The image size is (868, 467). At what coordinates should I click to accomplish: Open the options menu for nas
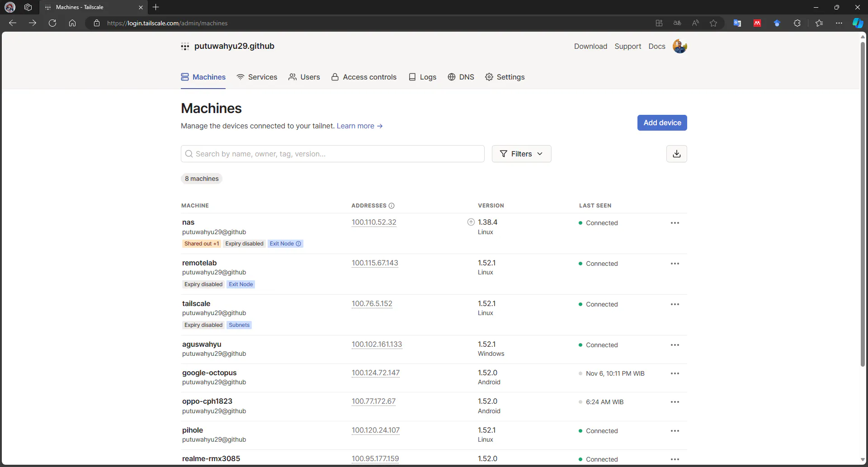[675, 223]
